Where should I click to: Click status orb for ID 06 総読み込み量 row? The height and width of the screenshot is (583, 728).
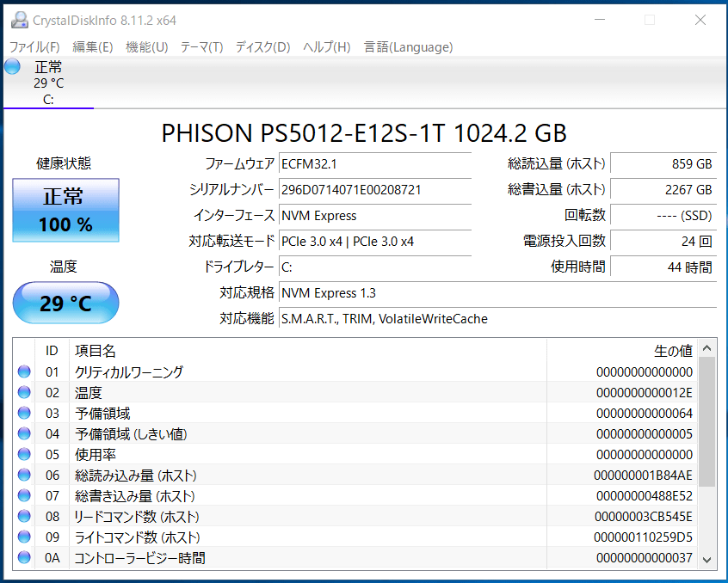pos(24,475)
